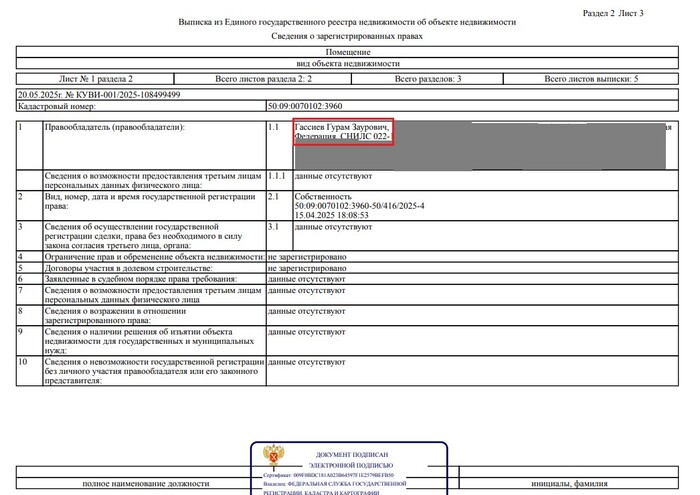Image resolution: width=700 pixels, height=495 pixels.
Task: Click the red-highlighted rightholder name box
Action: (343, 134)
